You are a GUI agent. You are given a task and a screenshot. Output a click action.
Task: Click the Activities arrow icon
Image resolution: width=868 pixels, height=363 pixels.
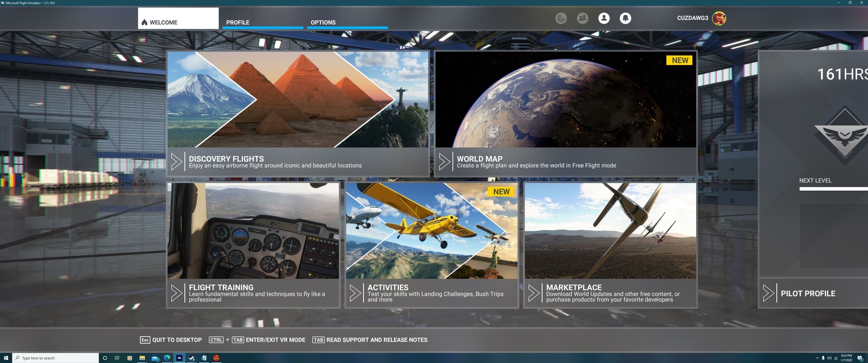355,293
